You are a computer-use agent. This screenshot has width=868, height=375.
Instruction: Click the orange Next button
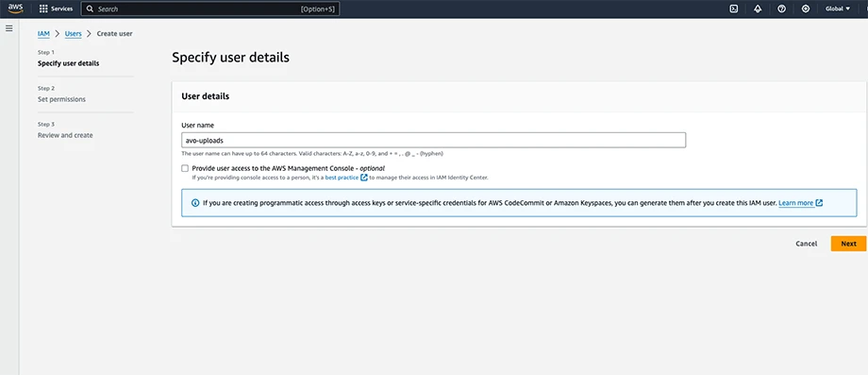click(848, 244)
